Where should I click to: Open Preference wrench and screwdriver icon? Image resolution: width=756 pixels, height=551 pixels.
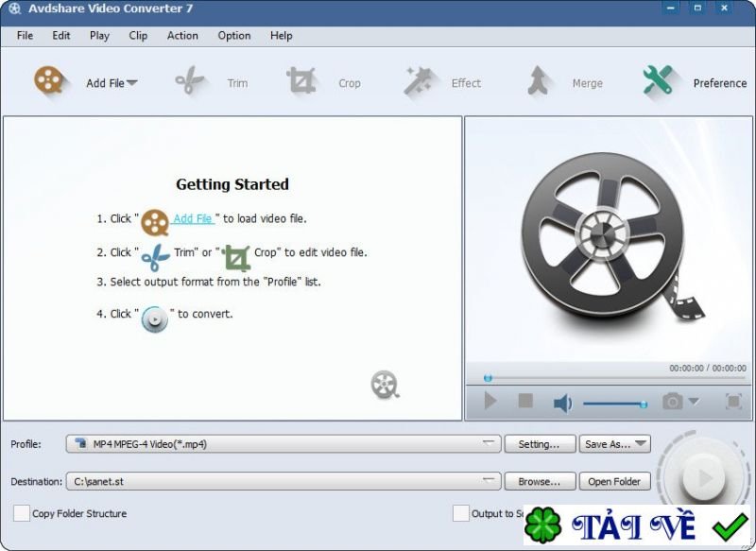click(x=657, y=80)
